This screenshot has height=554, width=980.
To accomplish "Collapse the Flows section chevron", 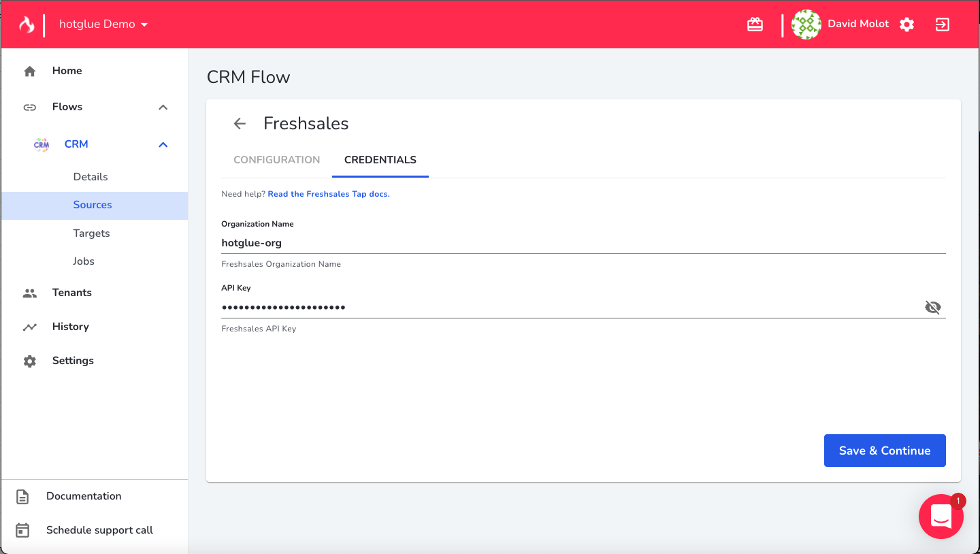I will [x=163, y=107].
